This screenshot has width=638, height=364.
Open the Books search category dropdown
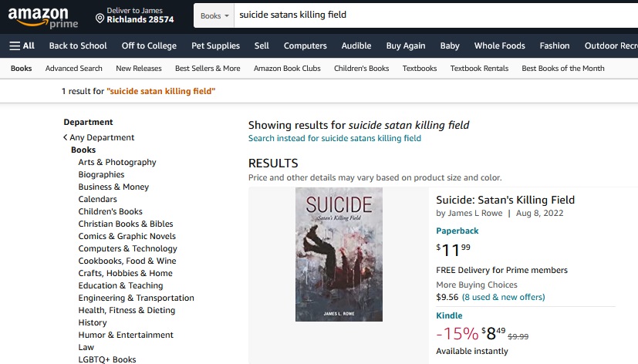pos(214,15)
